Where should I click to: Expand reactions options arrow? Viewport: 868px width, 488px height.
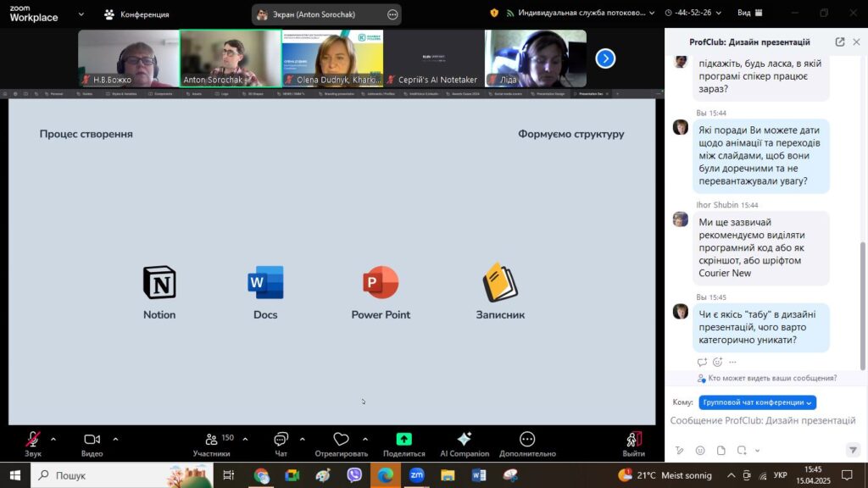tap(364, 440)
